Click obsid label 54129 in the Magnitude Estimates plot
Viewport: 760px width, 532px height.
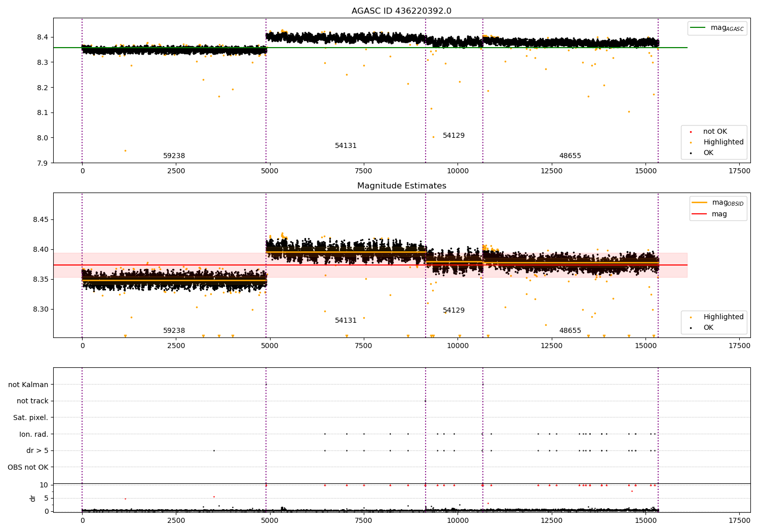click(x=453, y=311)
